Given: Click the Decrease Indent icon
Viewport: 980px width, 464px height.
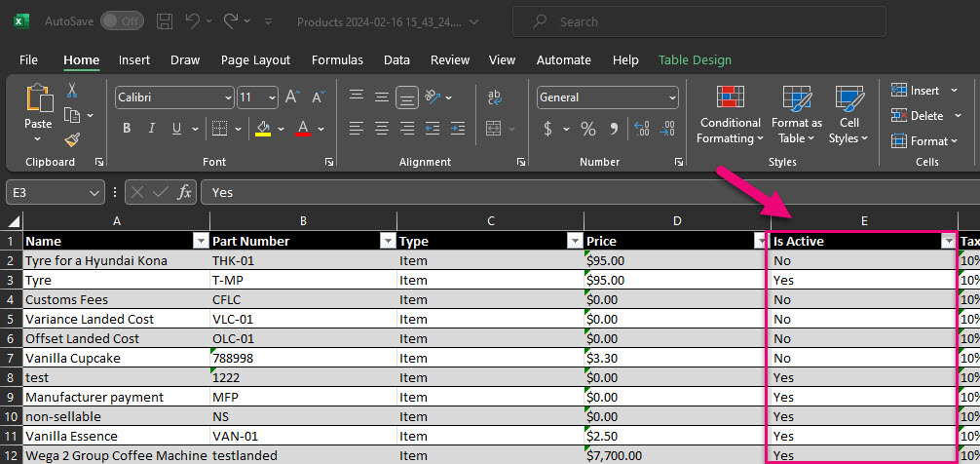Looking at the screenshot, I should (433, 129).
